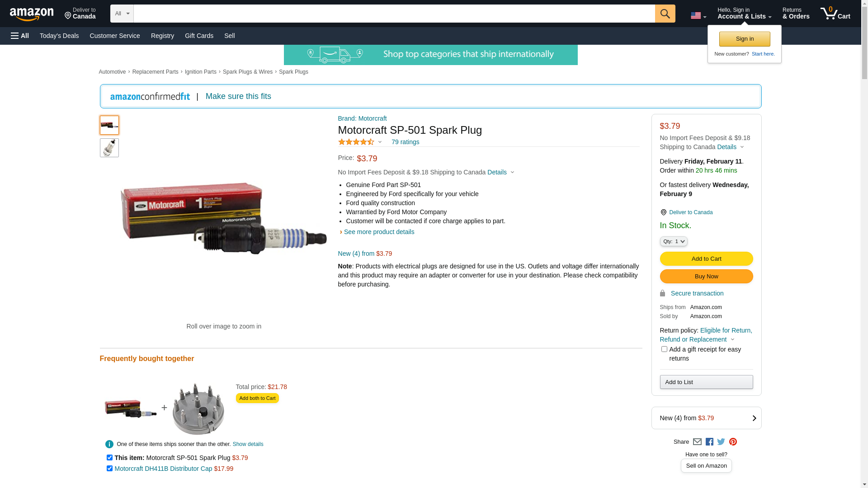Select the second spark plug thumbnail

pos(109,148)
